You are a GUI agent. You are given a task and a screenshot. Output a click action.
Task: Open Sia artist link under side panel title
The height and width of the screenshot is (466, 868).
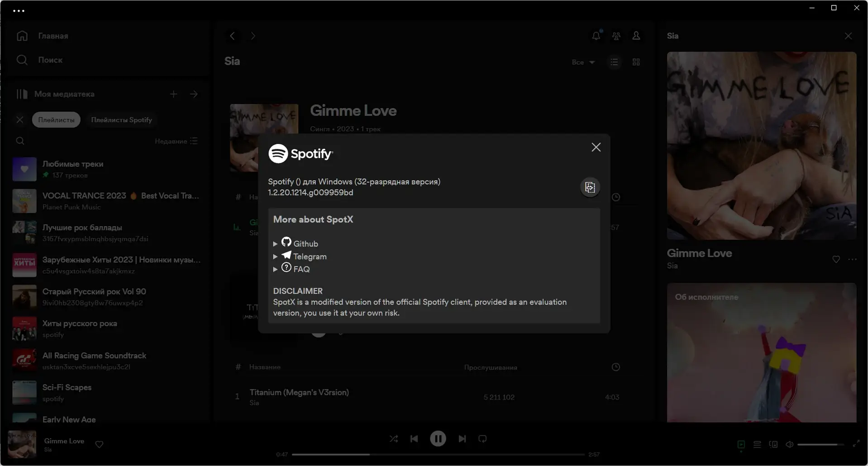[672, 266]
